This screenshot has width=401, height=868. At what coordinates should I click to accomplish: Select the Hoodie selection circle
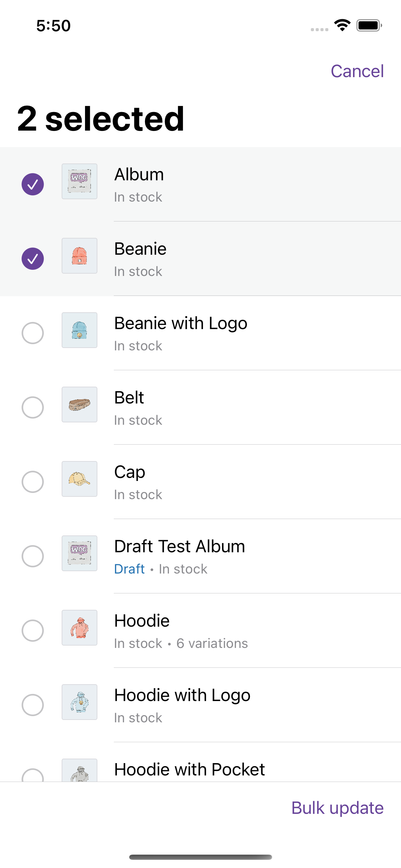(x=33, y=630)
